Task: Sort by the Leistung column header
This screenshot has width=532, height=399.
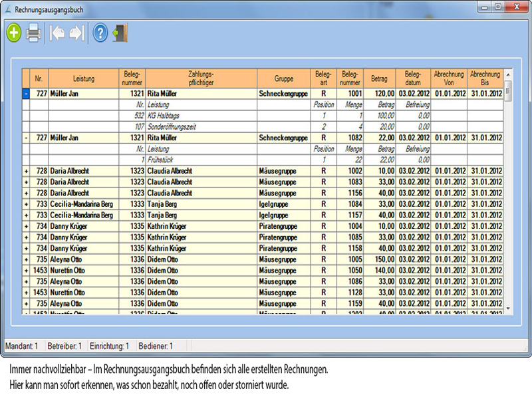Action: (x=84, y=78)
